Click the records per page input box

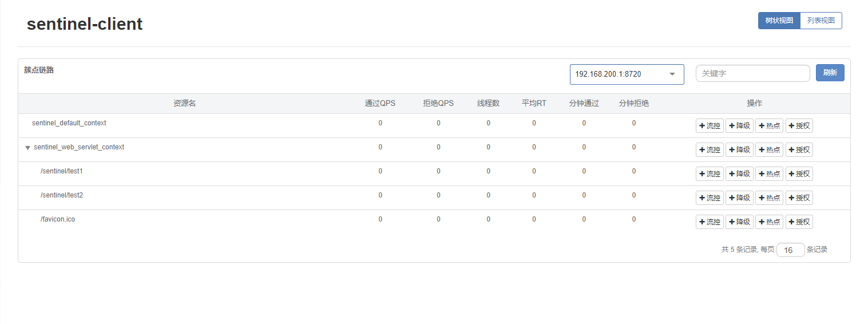(x=790, y=250)
